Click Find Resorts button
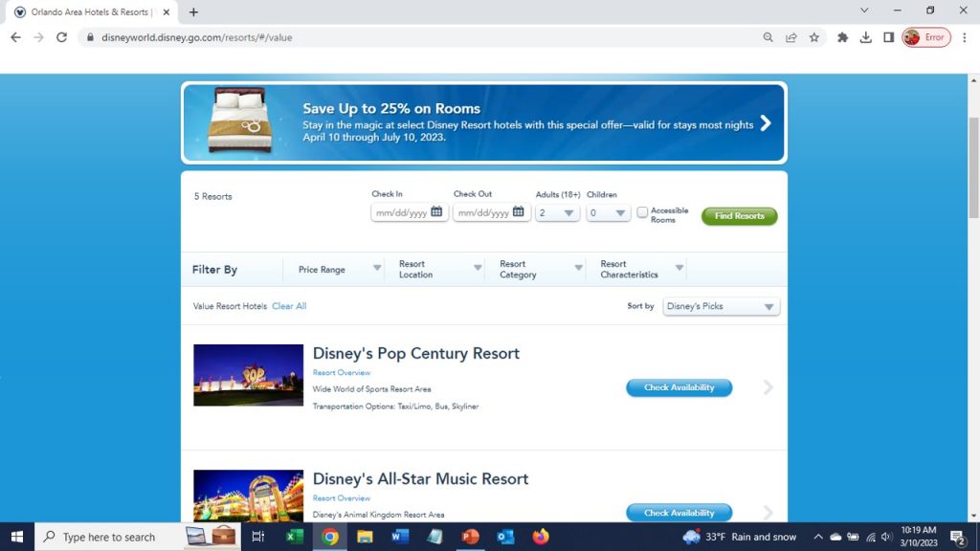Screen dimensions: 980x551 [740, 216]
